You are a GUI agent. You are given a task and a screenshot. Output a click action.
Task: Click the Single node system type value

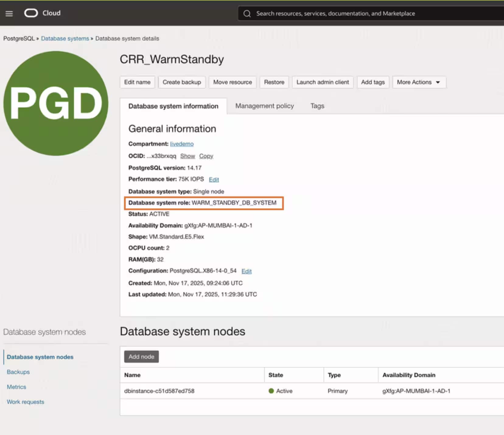pyautogui.click(x=208, y=192)
